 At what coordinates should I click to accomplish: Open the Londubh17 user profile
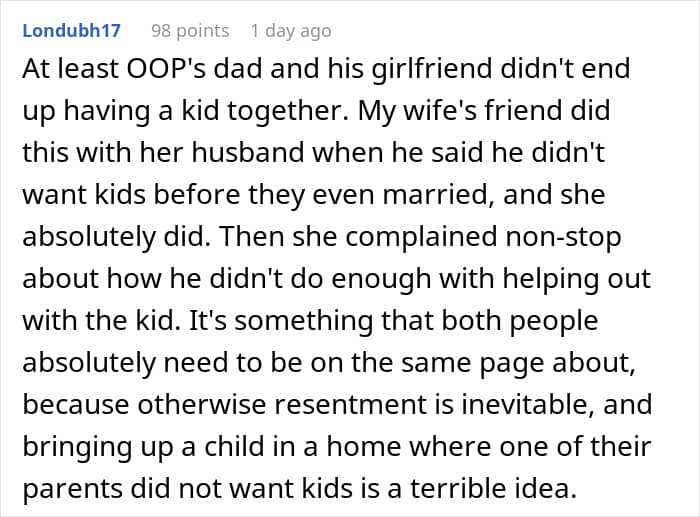(72, 31)
